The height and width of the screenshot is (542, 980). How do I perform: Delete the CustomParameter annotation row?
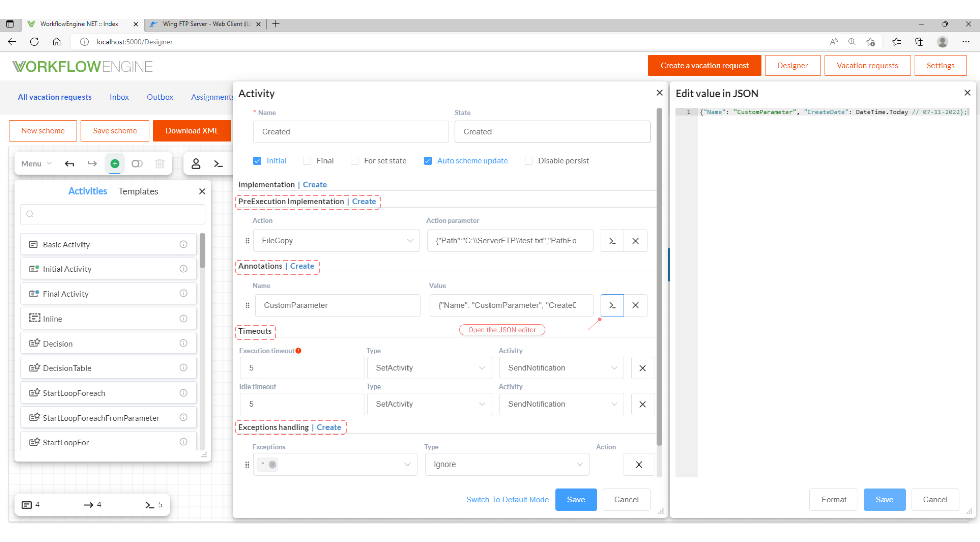point(636,305)
